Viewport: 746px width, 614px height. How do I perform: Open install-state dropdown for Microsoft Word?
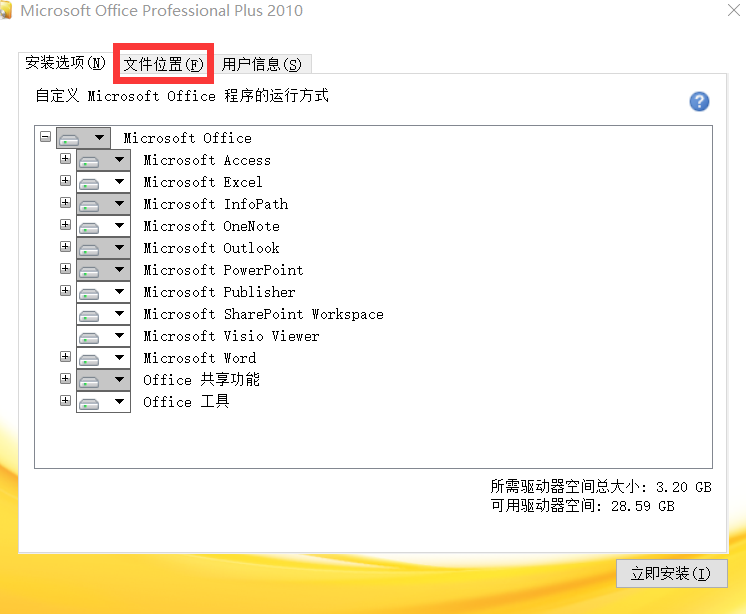coord(103,358)
